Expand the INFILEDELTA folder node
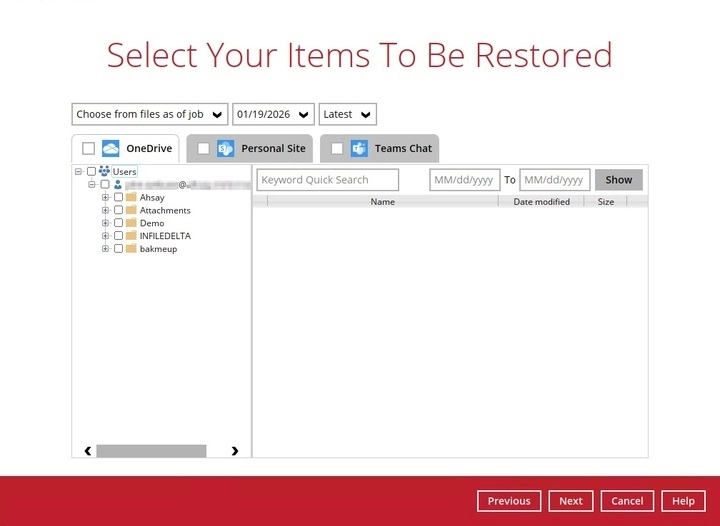Viewport: 720px width, 526px height. (105, 235)
